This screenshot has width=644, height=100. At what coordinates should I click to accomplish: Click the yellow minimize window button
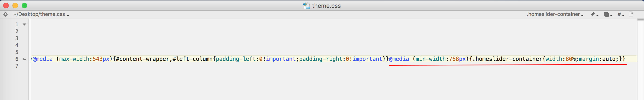pyautogui.click(x=15, y=6)
